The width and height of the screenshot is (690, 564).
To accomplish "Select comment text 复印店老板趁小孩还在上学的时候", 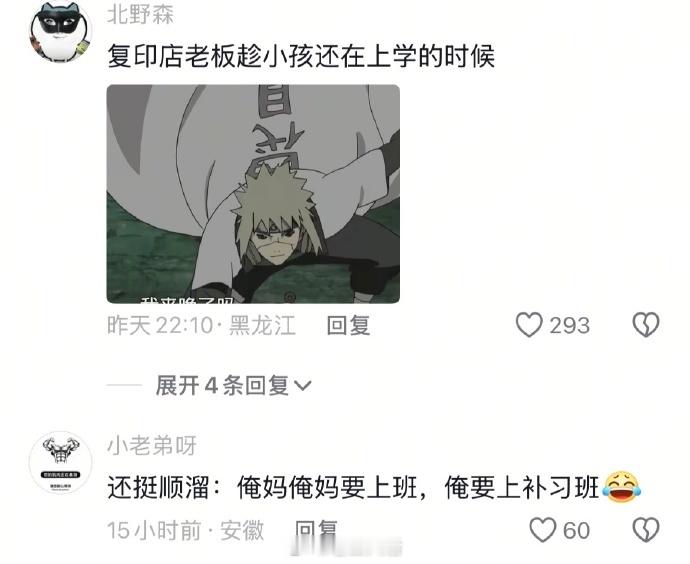I will [x=301, y=56].
